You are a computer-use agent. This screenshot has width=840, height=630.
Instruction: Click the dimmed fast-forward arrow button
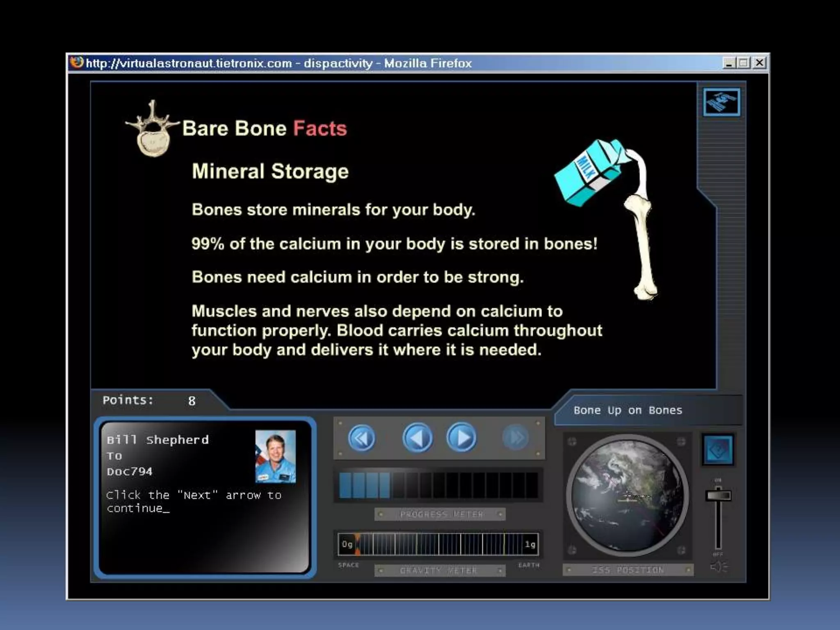click(515, 438)
